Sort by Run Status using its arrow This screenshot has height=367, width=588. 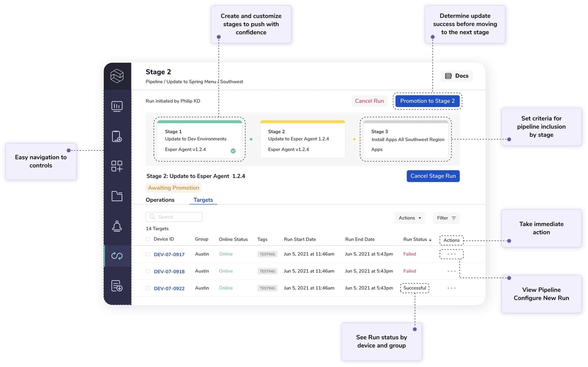[x=430, y=239]
